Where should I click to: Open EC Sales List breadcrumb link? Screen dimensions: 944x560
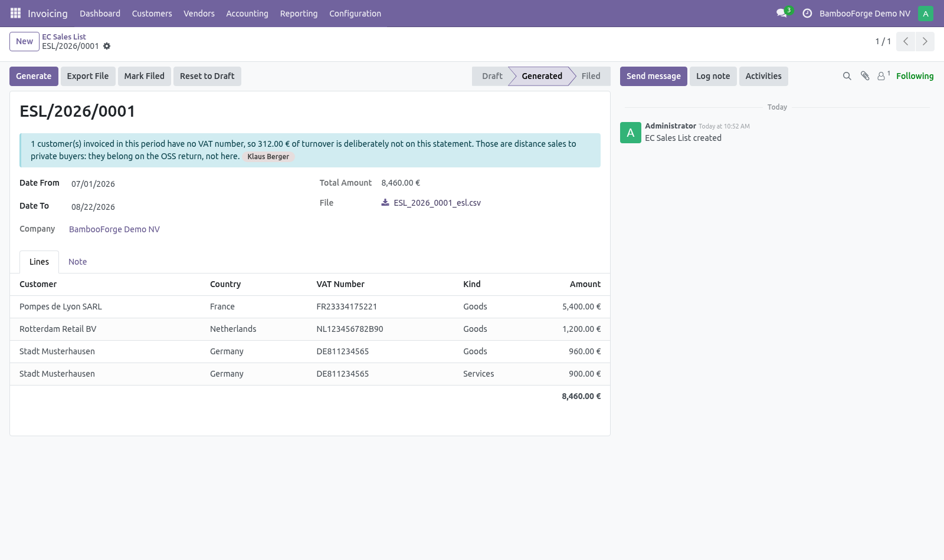64,37
